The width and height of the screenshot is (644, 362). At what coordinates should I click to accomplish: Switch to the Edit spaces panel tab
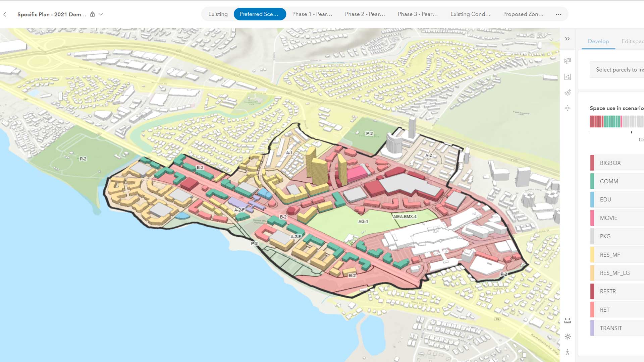[x=632, y=41]
